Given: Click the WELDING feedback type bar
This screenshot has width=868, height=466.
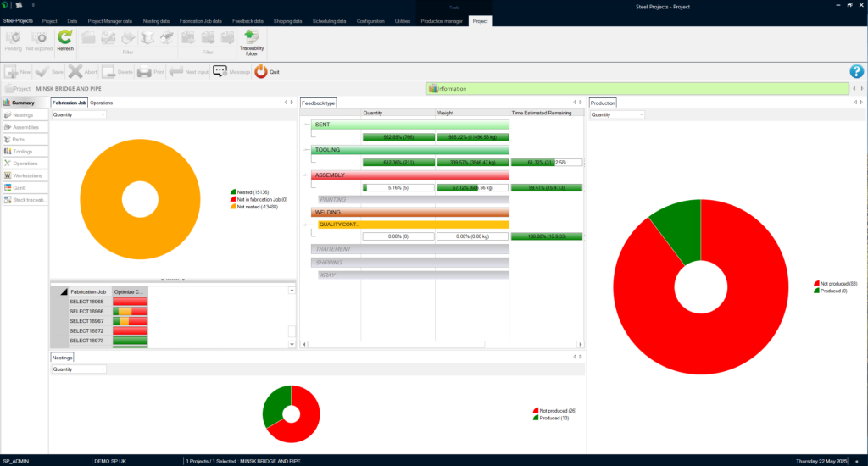Looking at the screenshot, I should 409,213.
